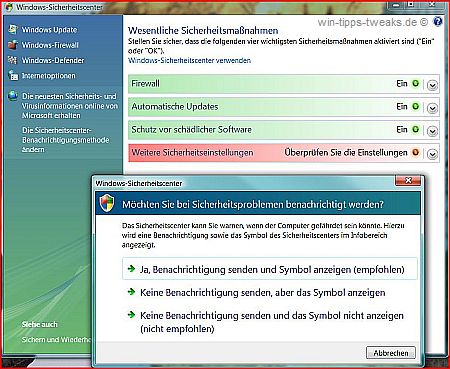Screen dimensions: 450x369
Task: Open Sichern und Wiederherstellen link
Action: point(56,339)
